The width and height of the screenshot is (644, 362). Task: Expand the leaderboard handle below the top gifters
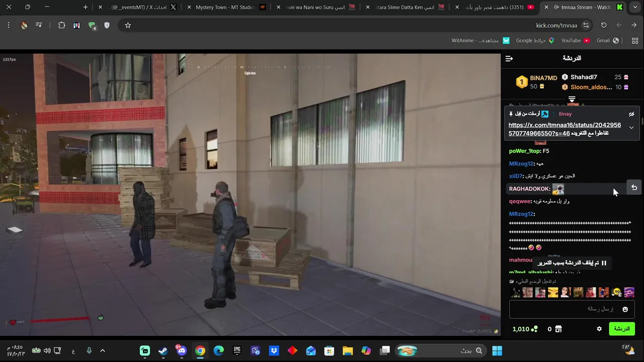click(x=572, y=99)
